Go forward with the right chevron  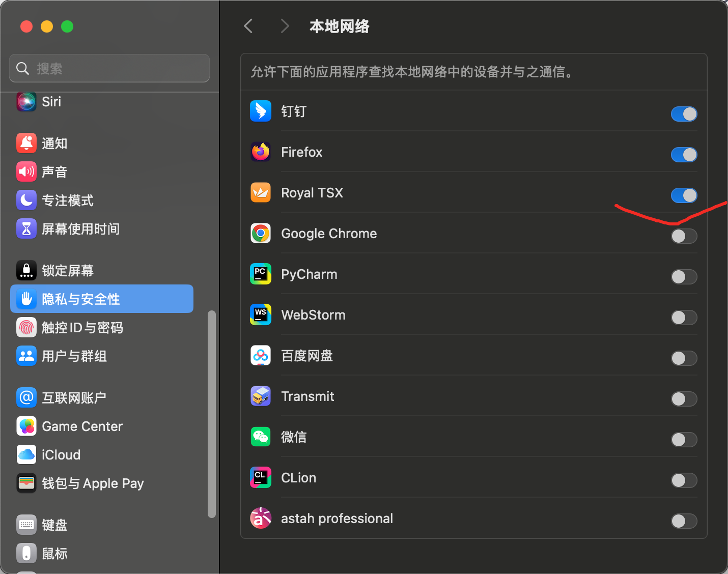click(285, 26)
